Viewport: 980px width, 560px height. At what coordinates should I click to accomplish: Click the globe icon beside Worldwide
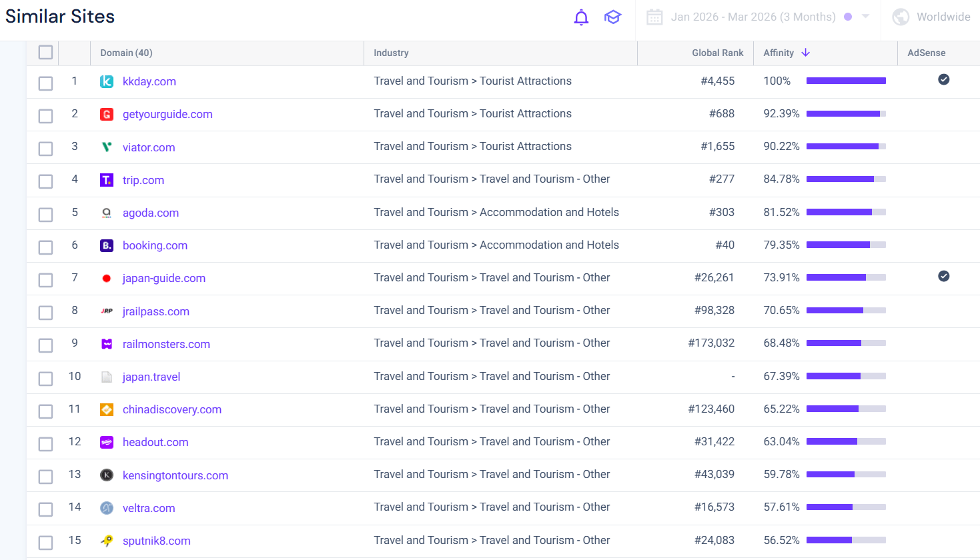click(901, 17)
